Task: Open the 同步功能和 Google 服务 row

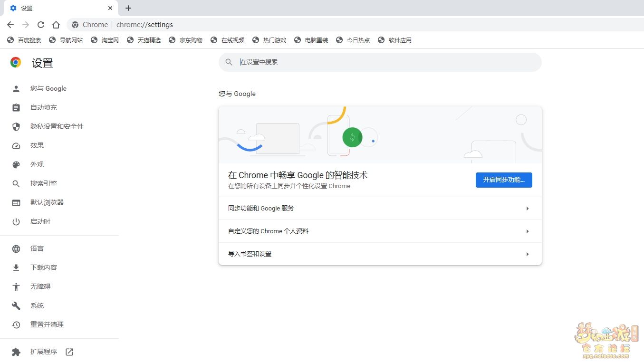Action: pyautogui.click(x=380, y=209)
